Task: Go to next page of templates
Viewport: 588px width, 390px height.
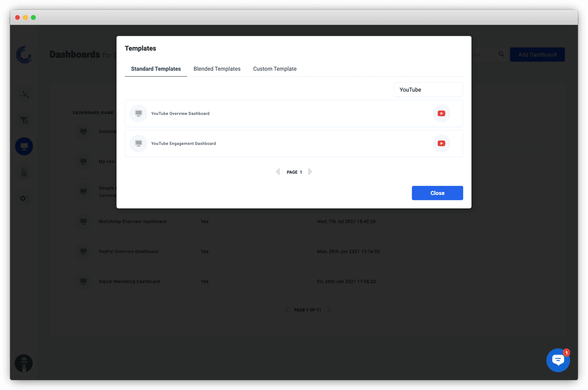Action: pos(310,172)
